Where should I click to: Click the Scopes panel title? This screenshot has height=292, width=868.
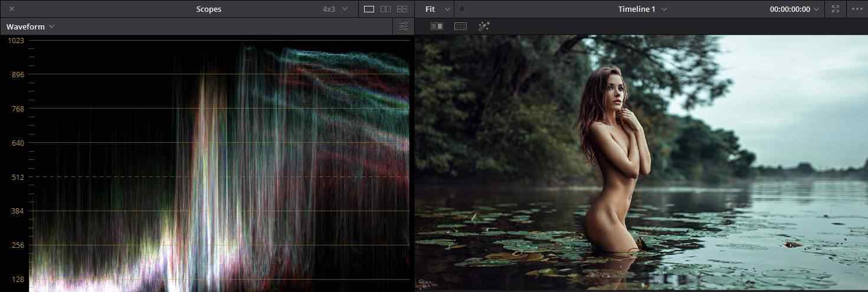[x=209, y=9]
